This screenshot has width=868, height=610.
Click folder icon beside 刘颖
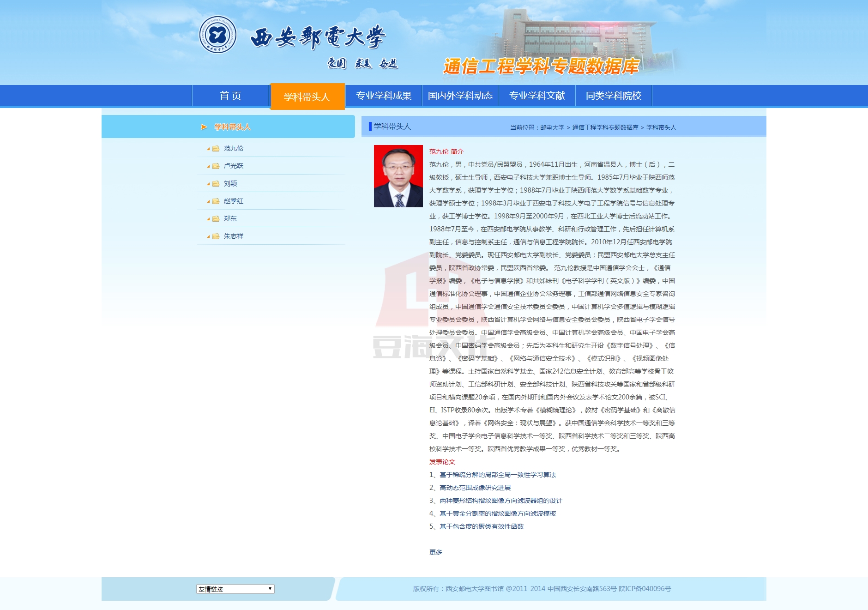216,184
